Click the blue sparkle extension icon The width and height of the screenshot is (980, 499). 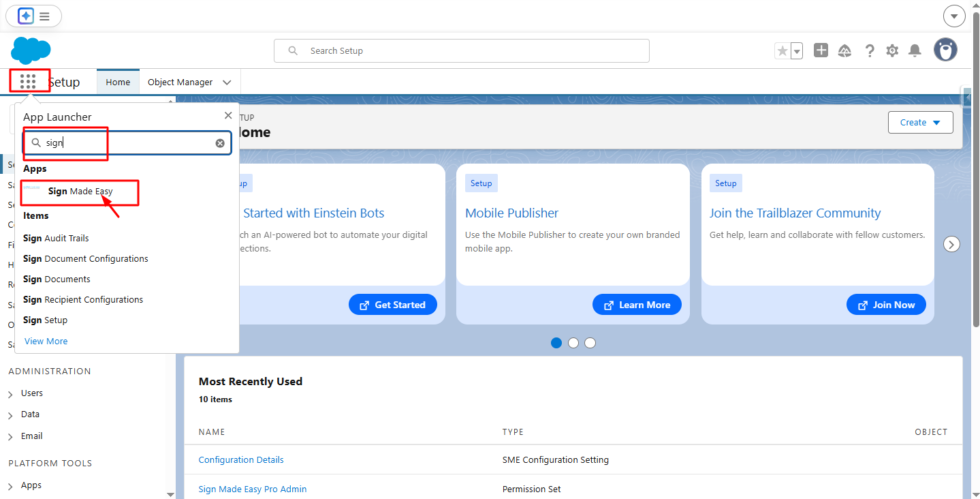[x=26, y=16]
